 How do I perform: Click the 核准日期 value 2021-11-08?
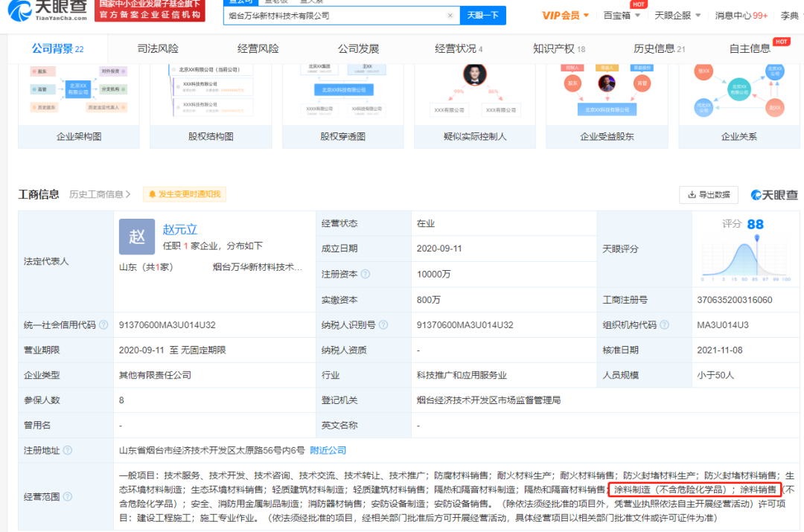click(x=719, y=350)
